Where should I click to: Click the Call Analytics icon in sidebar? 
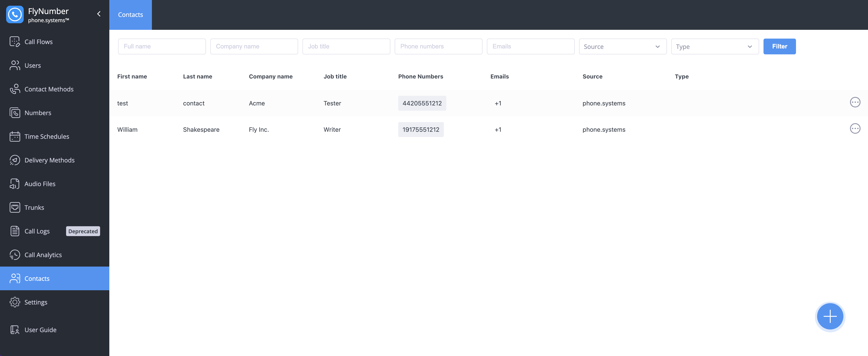click(14, 255)
